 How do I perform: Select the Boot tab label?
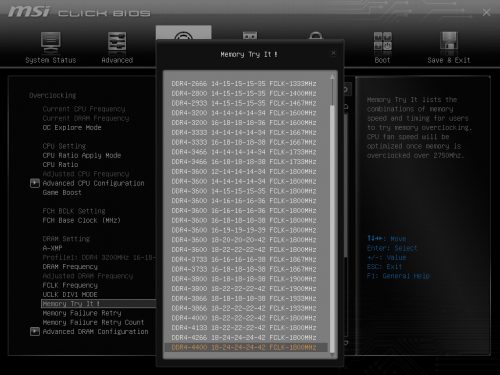[x=382, y=60]
